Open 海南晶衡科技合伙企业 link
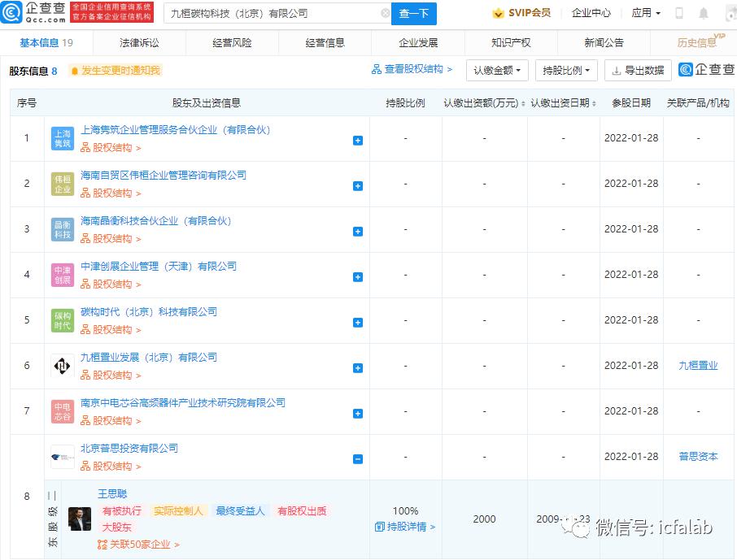This screenshot has height=560, width=737. 156,221
